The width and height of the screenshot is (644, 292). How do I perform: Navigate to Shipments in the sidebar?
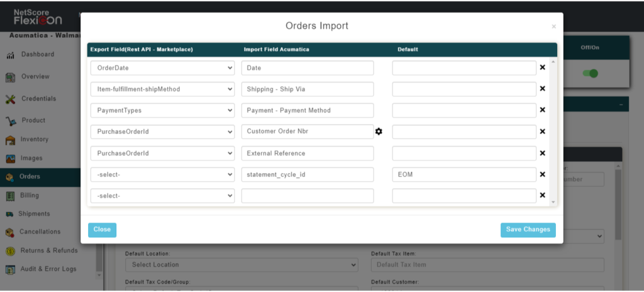39,214
